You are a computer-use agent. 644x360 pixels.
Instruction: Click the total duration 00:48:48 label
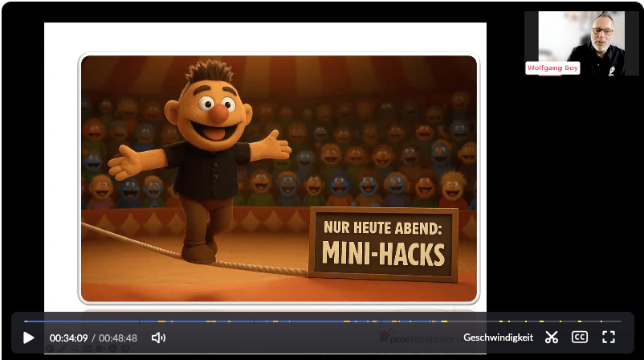point(118,338)
